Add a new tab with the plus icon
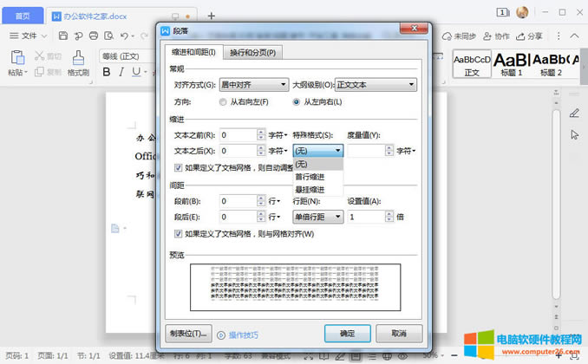This screenshot has width=588, height=364. [x=212, y=16]
